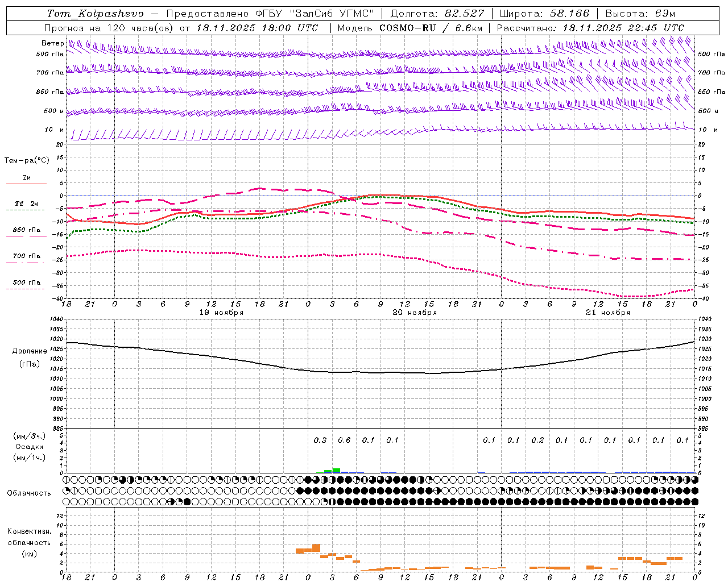Image resolution: width=728 pixels, height=582 pixels.
Task: Select the 0.6 precipitation value
Action: coord(344,440)
